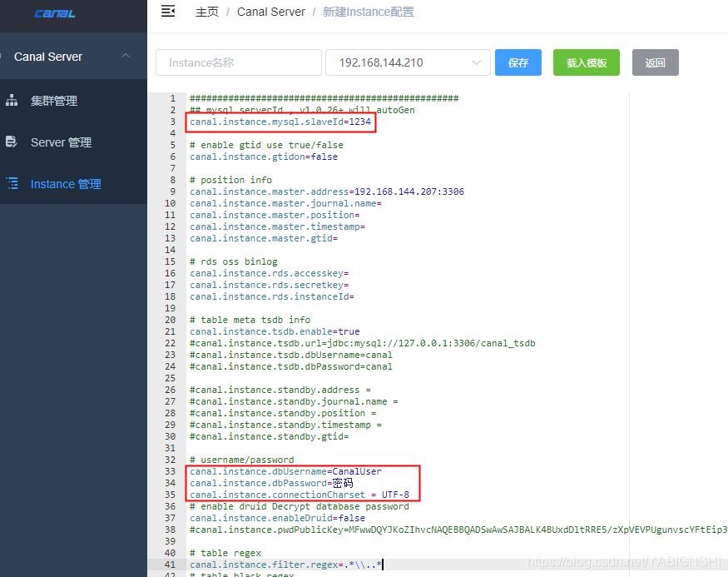
Task: Click the canal.instance.master.timestamp= line
Action: click(277, 226)
